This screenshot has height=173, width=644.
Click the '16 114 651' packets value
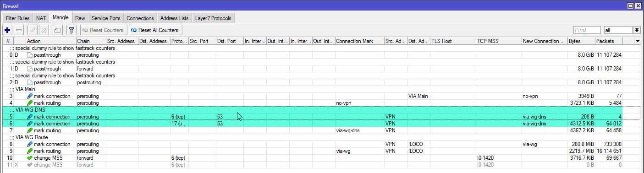pos(609,151)
